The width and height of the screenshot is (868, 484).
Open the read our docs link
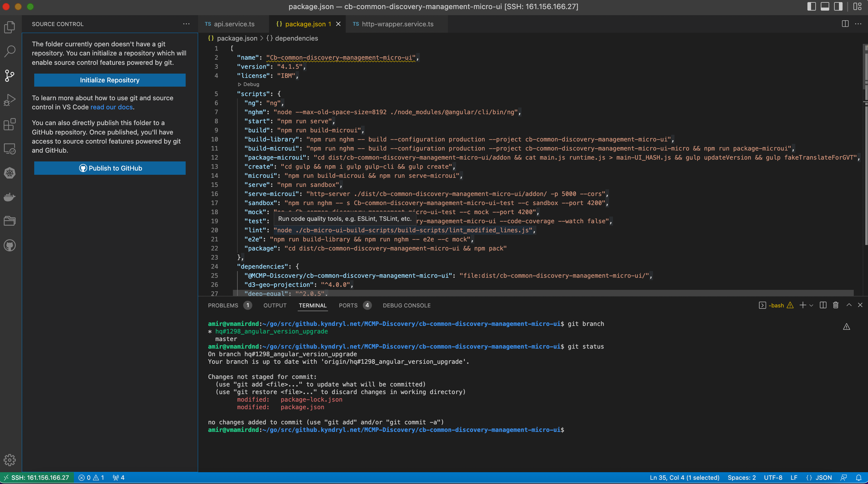[111, 107]
